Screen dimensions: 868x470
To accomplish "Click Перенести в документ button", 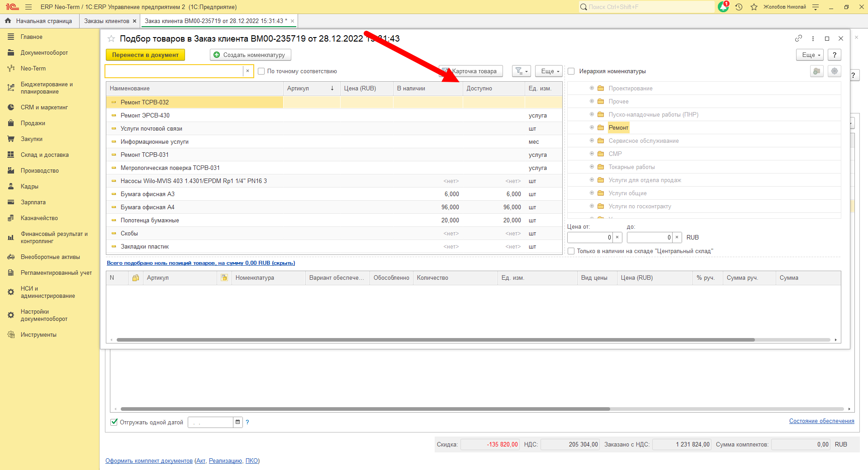I will (145, 55).
